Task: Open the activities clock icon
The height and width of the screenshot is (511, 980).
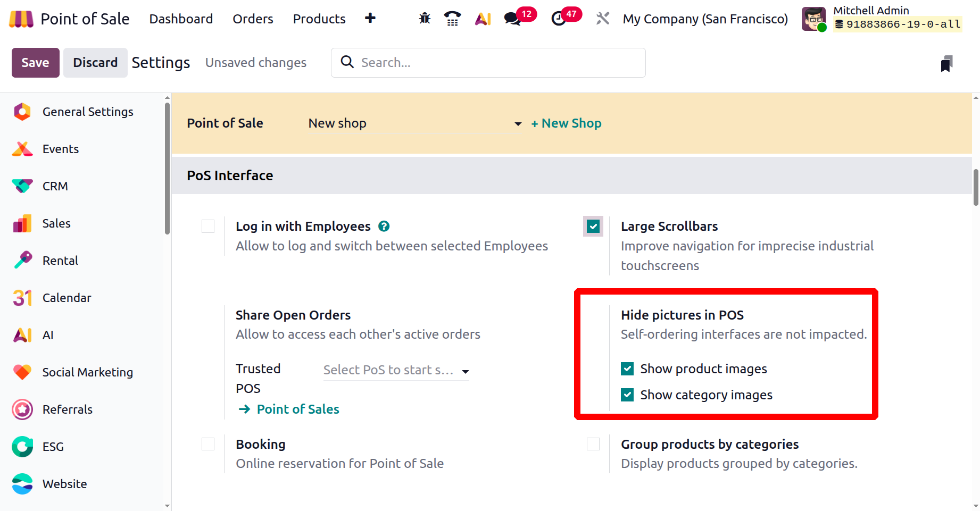Action: click(559, 19)
